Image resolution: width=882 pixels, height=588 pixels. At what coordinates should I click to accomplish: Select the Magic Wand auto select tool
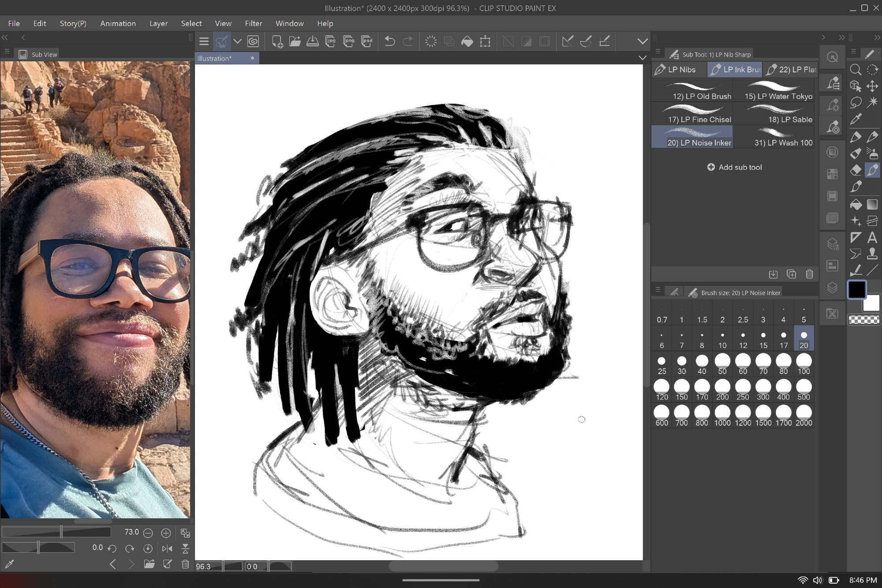(872, 102)
